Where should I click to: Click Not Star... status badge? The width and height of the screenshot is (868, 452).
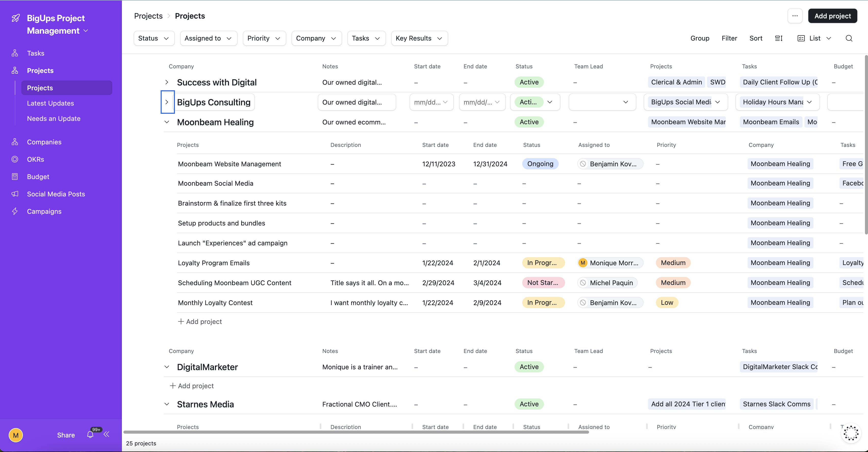(x=543, y=283)
